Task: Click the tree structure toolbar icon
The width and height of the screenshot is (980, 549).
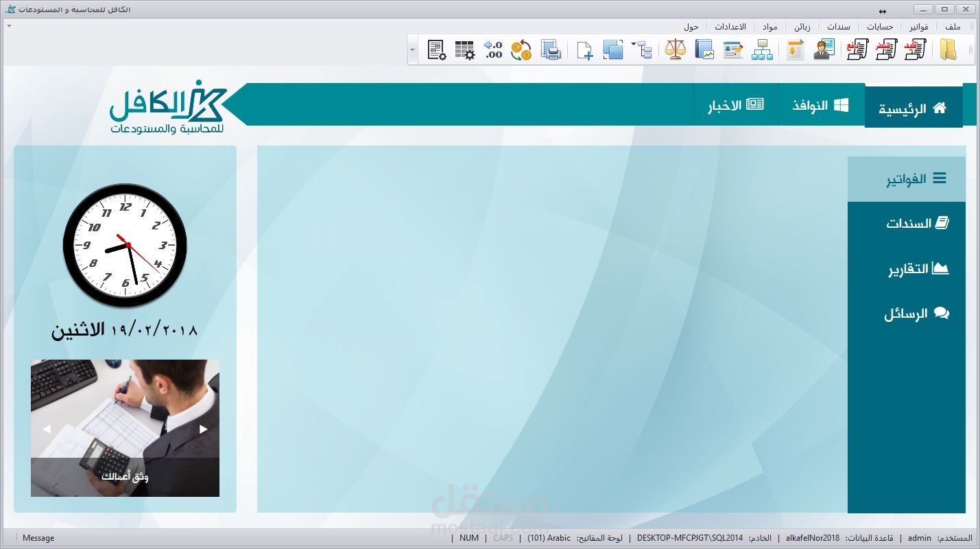Action: coord(645,49)
